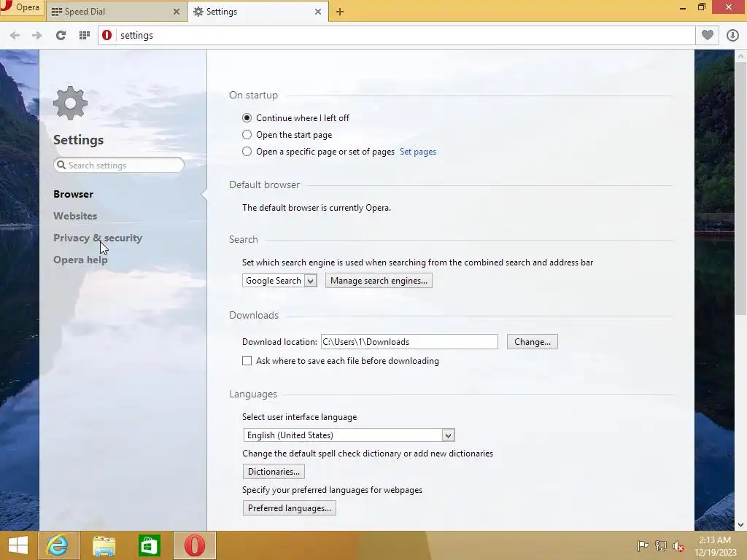Click the muted volume tray icon
Viewport: 747px width, 560px height.
(678, 545)
